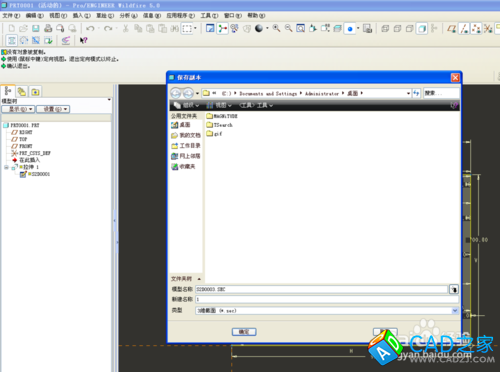Click the Wireframe display icon
500x372 pixels.
[x=385, y=29]
